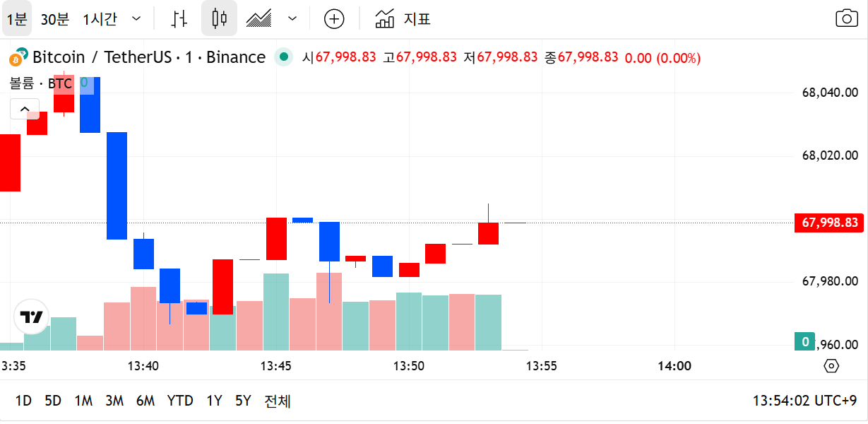
Task: Collapse the legend with the caret button
Action: 25,109
